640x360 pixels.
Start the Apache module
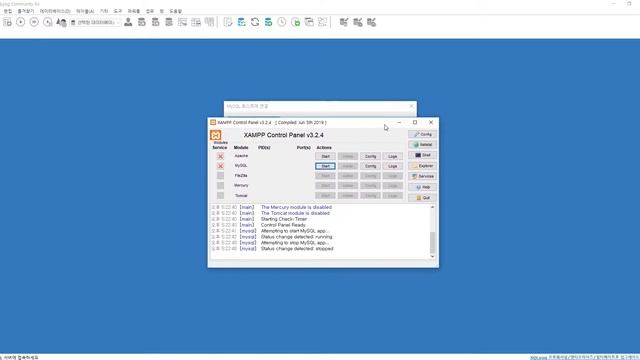325,156
